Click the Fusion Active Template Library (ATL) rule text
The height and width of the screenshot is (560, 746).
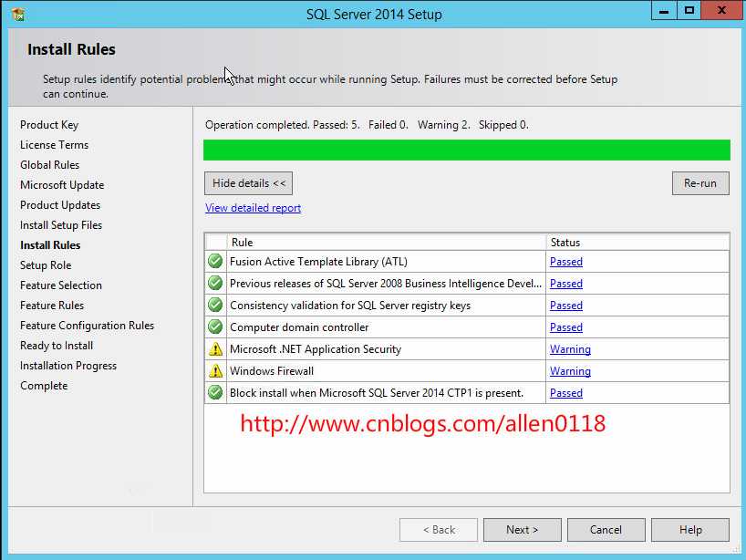coord(319,262)
